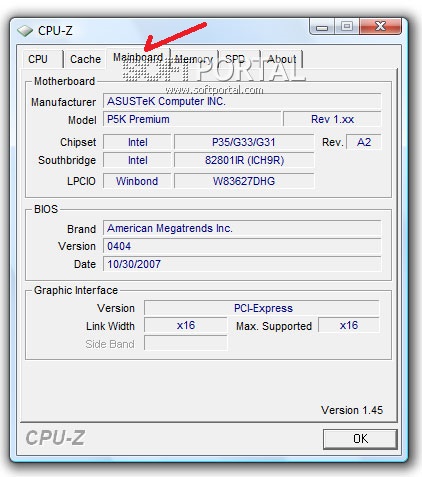The image size is (422, 477).
Task: Click the Model field P5K Premium
Action: (192, 119)
